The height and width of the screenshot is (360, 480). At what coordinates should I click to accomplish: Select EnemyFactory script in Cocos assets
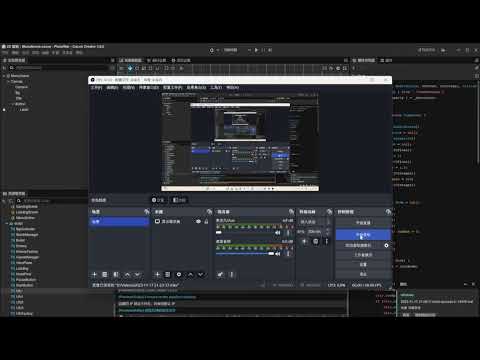tap(27, 252)
